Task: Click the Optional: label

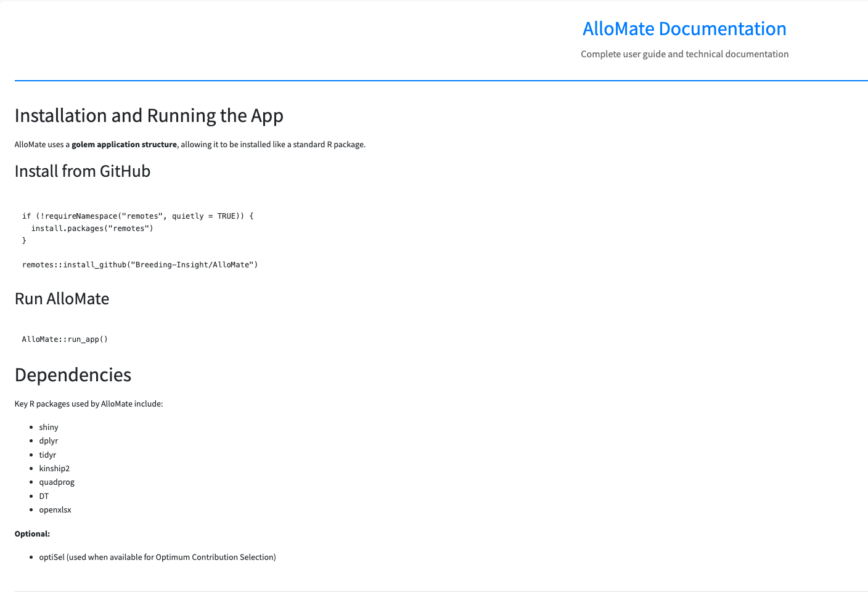Action: pyautogui.click(x=32, y=533)
